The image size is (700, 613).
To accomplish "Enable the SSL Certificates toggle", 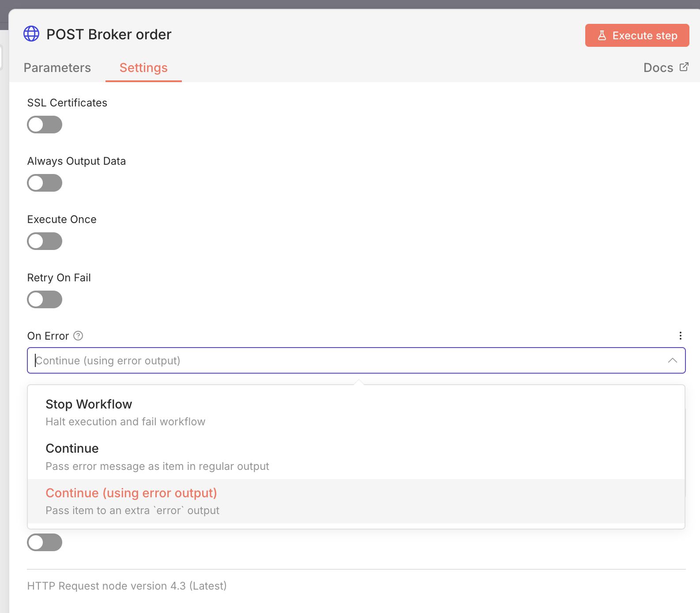I will (x=45, y=125).
